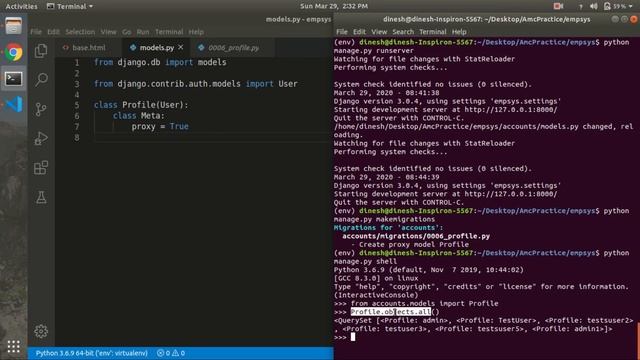This screenshot has width=640, height=360.
Task: Click the highlighted Profile.objects.all text
Action: [391, 312]
